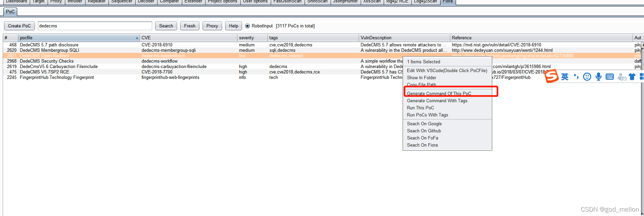Sort by the VulnDescription column header

tap(404, 38)
